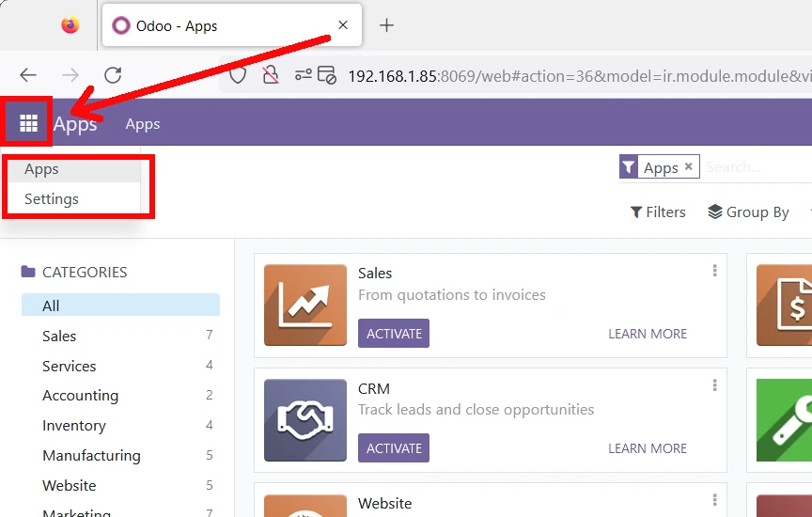Reload the page with the refresh icon
This screenshot has width=812, height=517.
pyautogui.click(x=113, y=75)
